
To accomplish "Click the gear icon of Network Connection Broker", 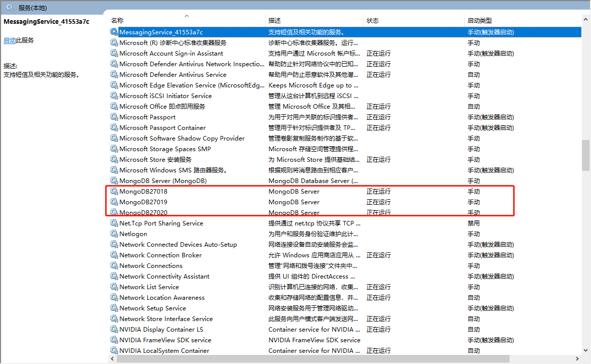I will click(x=114, y=255).
